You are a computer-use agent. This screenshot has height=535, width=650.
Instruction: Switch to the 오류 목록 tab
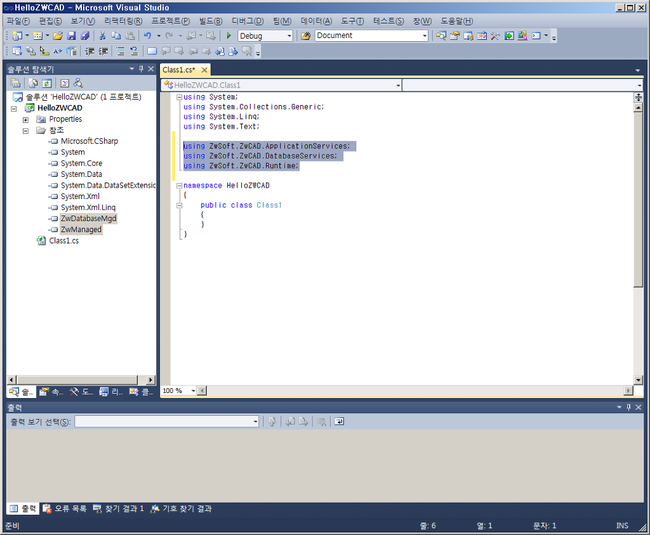[x=65, y=508]
